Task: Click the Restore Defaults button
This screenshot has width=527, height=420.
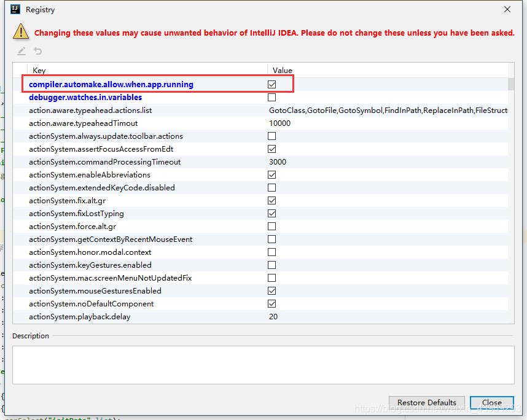Action: tap(427, 403)
